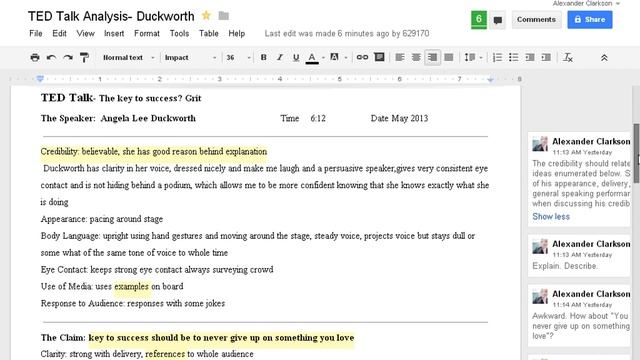Click Show less in the first comment
The width and height of the screenshot is (640, 360).
[x=551, y=217]
